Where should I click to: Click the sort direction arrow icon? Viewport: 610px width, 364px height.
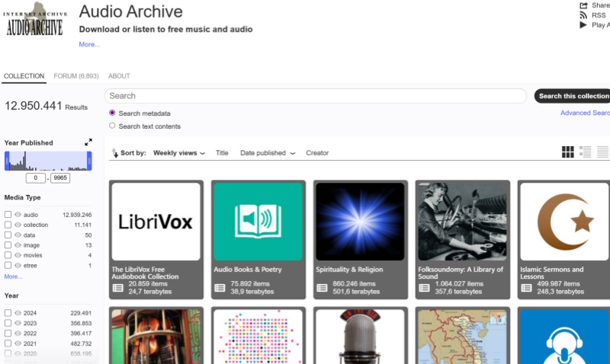(114, 153)
